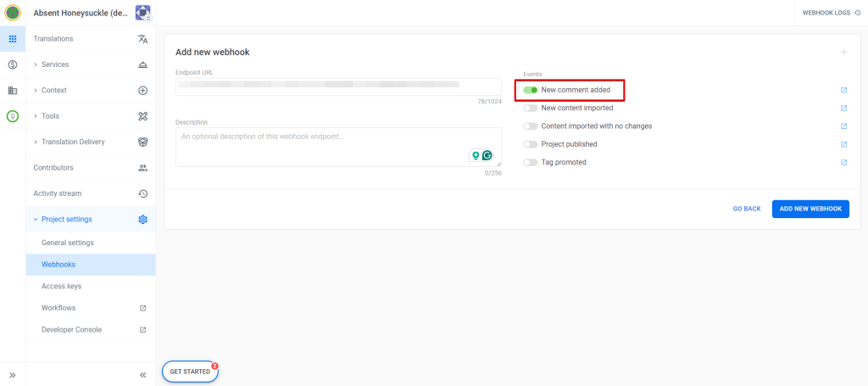Open documentation link for New comment added
The image size is (868, 386).
pyautogui.click(x=843, y=90)
